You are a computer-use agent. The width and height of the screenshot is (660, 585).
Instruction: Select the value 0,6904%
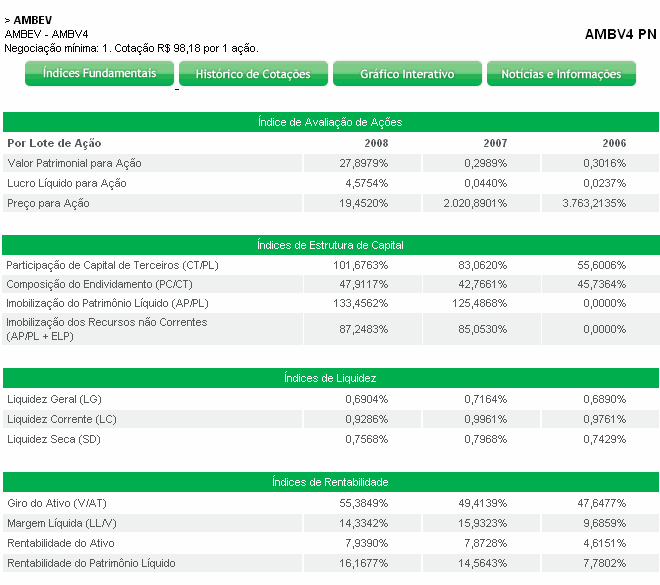367,399
